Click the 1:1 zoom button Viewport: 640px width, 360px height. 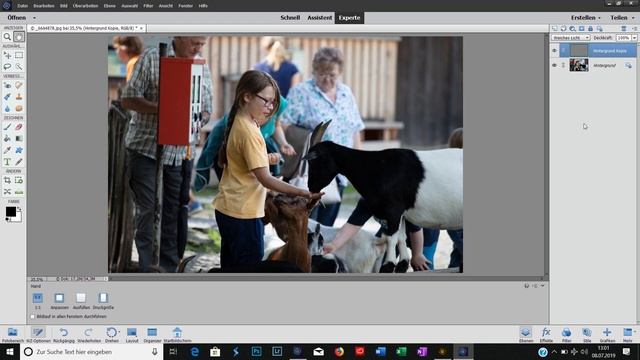[x=38, y=301]
